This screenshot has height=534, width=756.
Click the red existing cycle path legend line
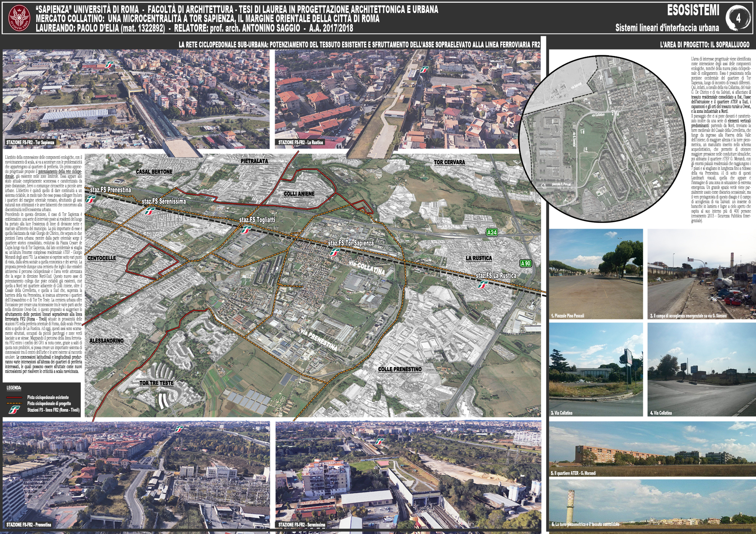(14, 397)
